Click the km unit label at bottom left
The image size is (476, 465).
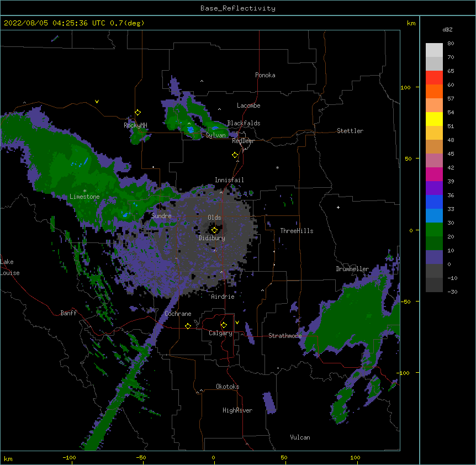coord(8,458)
